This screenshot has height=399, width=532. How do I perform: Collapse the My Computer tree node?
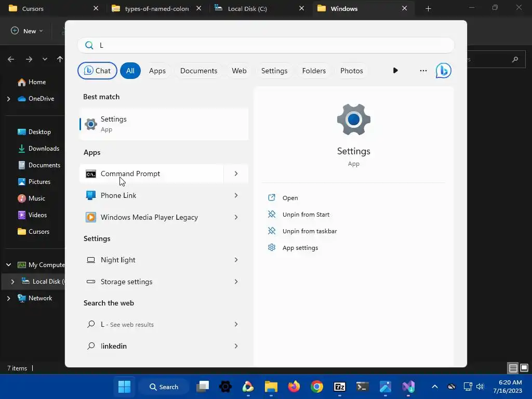tap(8, 264)
